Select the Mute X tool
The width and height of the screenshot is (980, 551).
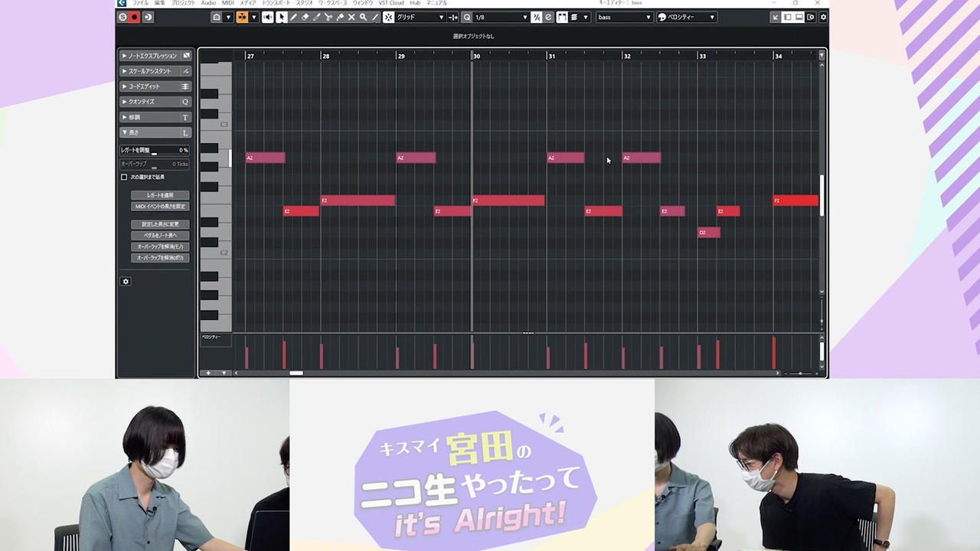coord(351,17)
